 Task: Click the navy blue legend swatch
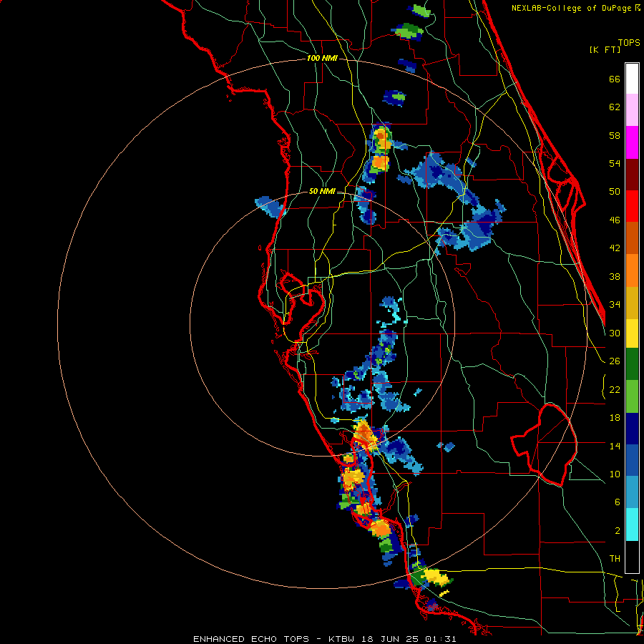pos(632,429)
